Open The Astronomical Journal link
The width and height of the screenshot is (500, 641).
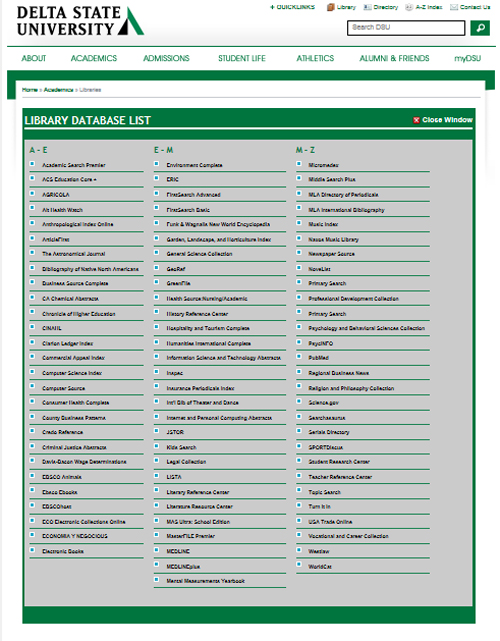tap(74, 254)
